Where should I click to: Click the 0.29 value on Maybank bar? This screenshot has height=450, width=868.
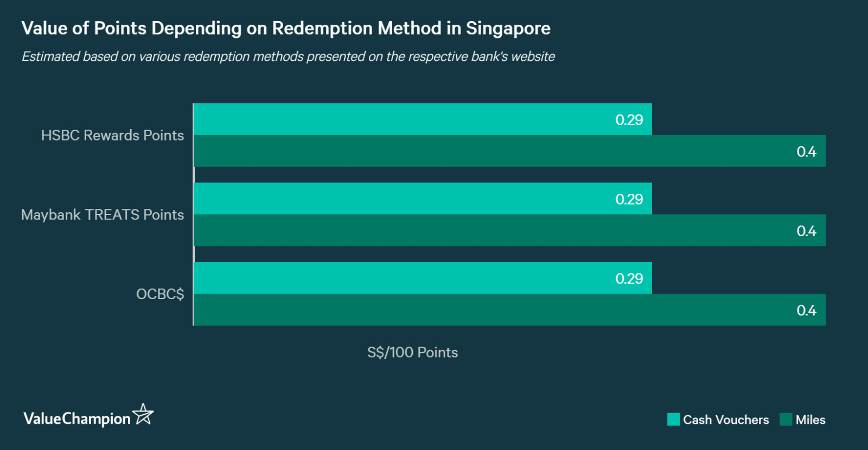coord(629,199)
